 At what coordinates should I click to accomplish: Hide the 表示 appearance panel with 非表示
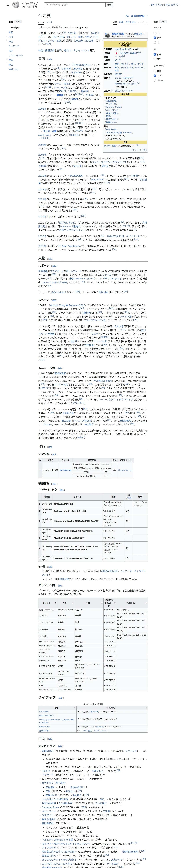[x=163, y=22]
